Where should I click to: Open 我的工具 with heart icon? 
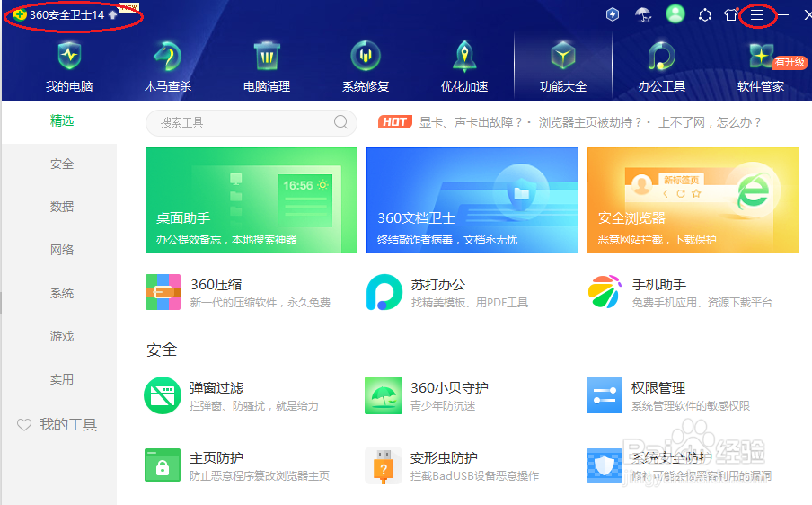[x=57, y=425]
